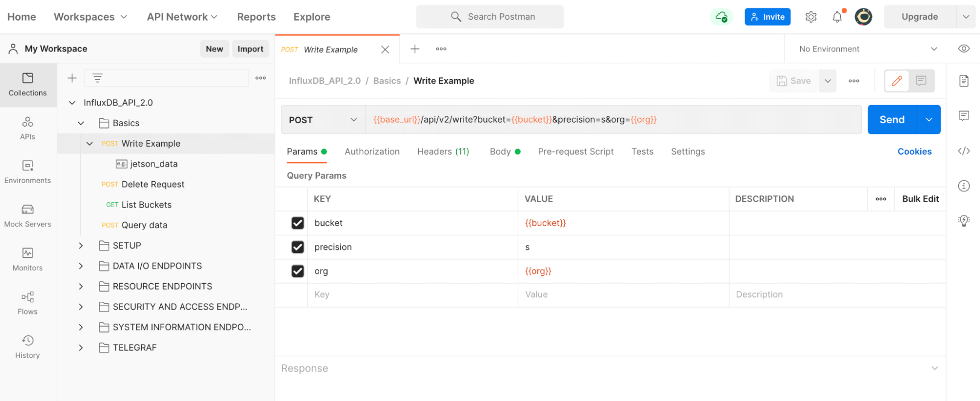980x401 pixels.
Task: Click the Invite button
Action: [x=767, y=17]
